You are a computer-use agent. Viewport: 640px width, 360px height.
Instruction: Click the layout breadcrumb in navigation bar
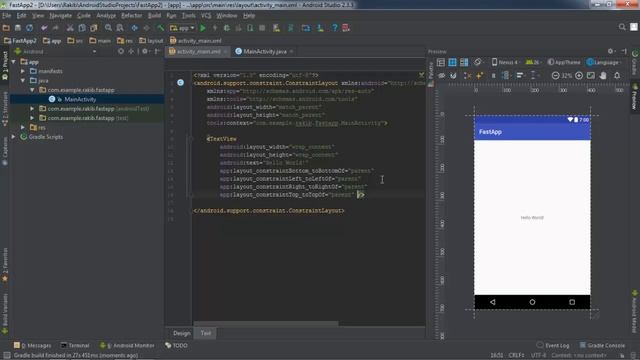(x=151, y=41)
